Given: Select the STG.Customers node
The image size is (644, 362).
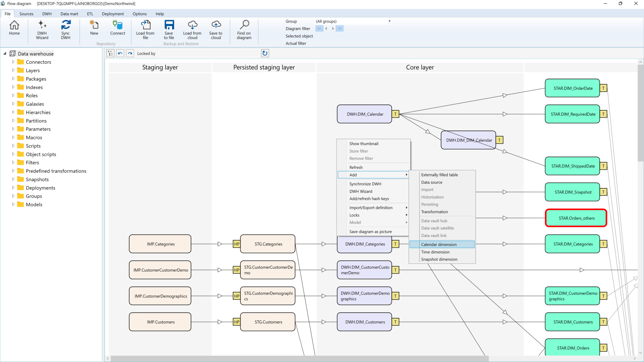Looking at the screenshot, I should pos(268,322).
